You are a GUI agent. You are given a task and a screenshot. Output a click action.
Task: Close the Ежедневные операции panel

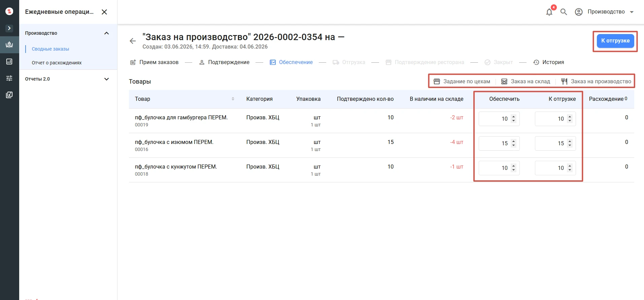click(x=104, y=12)
